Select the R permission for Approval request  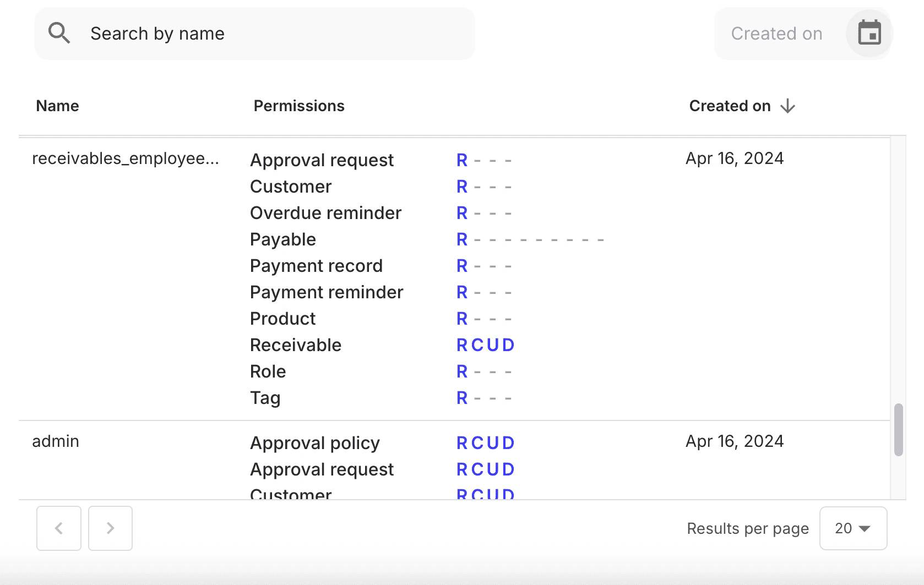click(x=461, y=160)
